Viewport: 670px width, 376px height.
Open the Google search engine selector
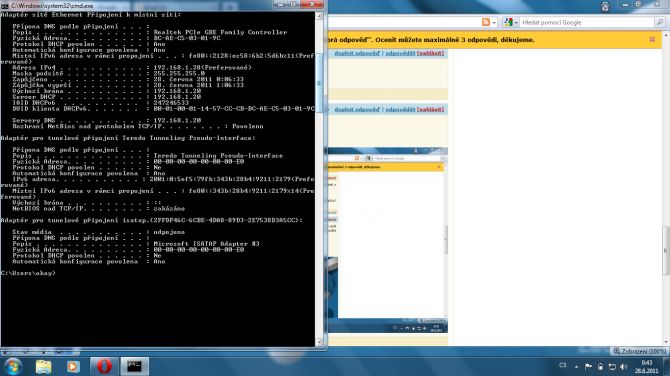(510, 22)
